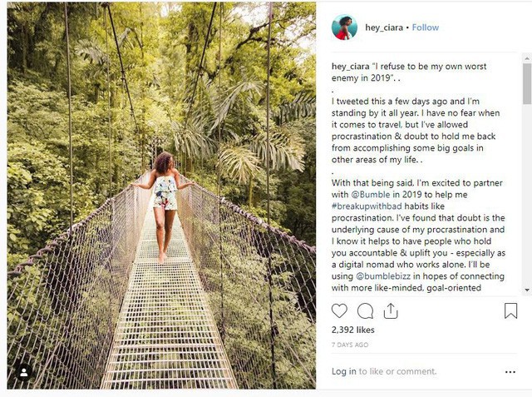Click the suspension bridge photo

[161, 196]
